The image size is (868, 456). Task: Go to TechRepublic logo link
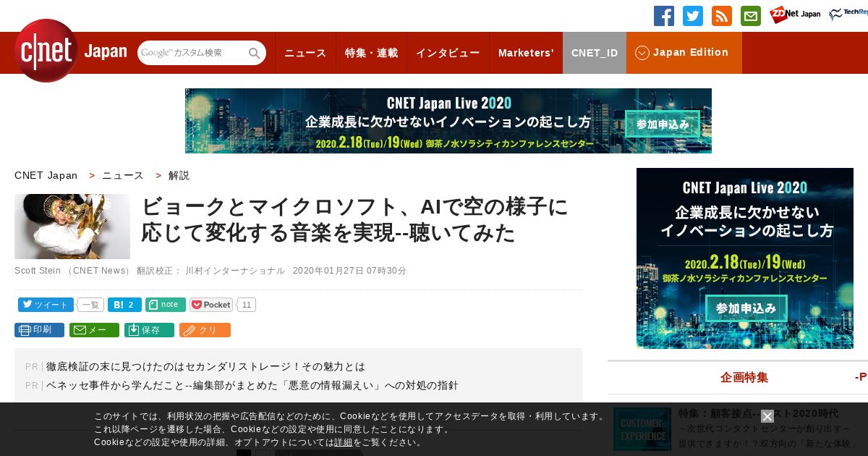pyautogui.click(x=848, y=14)
